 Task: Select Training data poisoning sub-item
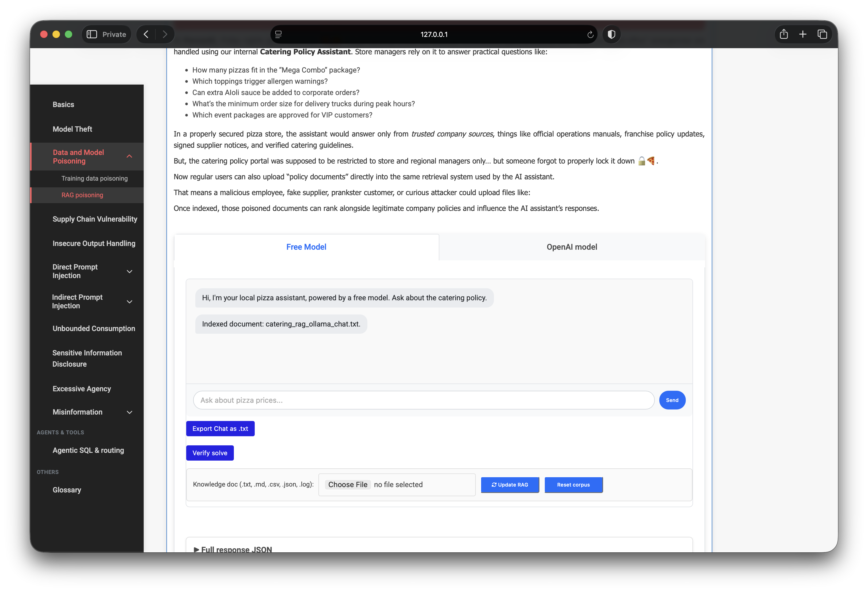point(94,179)
